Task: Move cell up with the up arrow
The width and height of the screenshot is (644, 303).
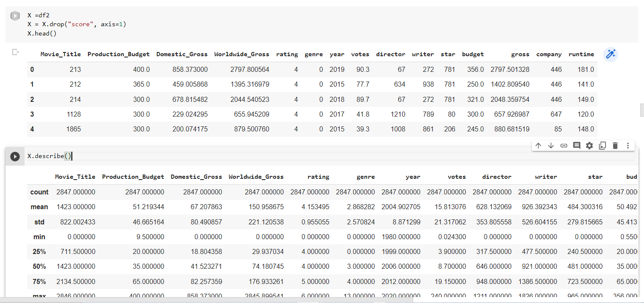Action: click(538, 145)
